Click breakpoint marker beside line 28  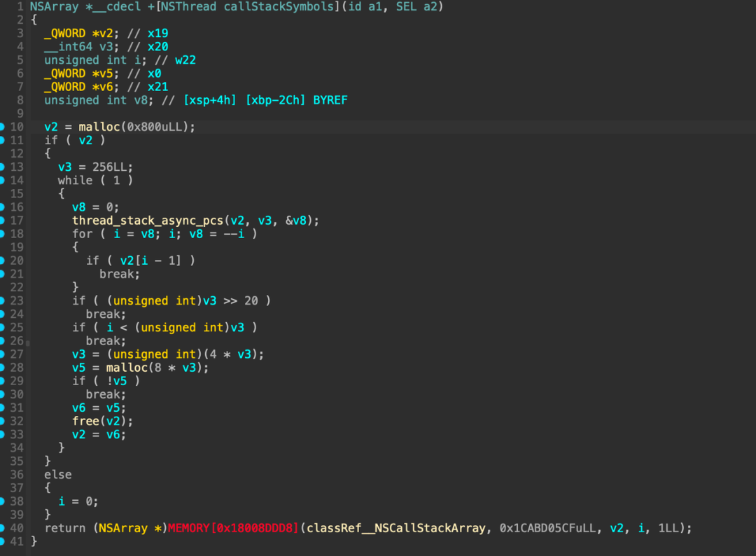[x=1, y=368]
